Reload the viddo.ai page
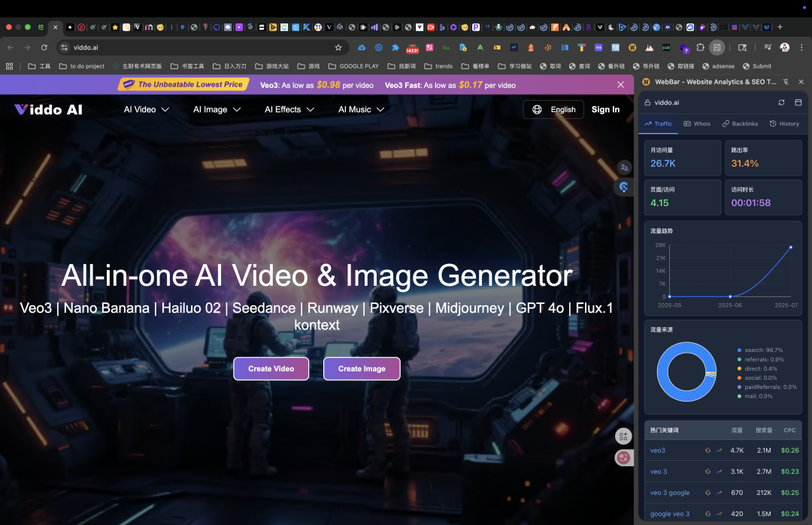Screen dimensions: 812x525 click(44, 47)
